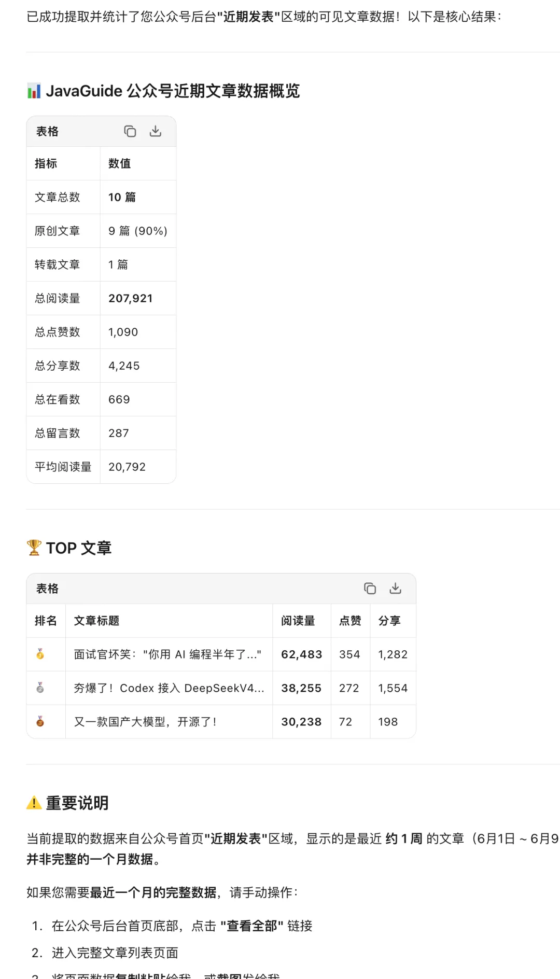The image size is (560, 979).
Task: Click the warning emoji beside 重要说明
Action: (x=34, y=803)
